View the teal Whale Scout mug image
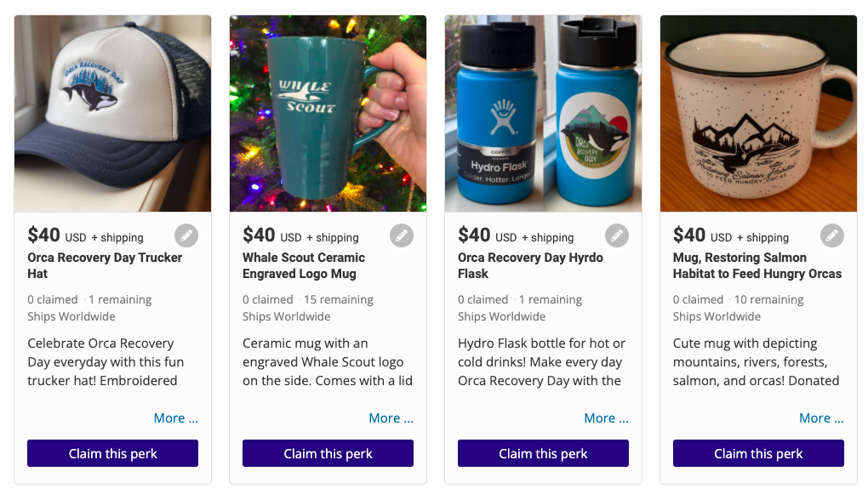The width and height of the screenshot is (868, 494). 328,113
